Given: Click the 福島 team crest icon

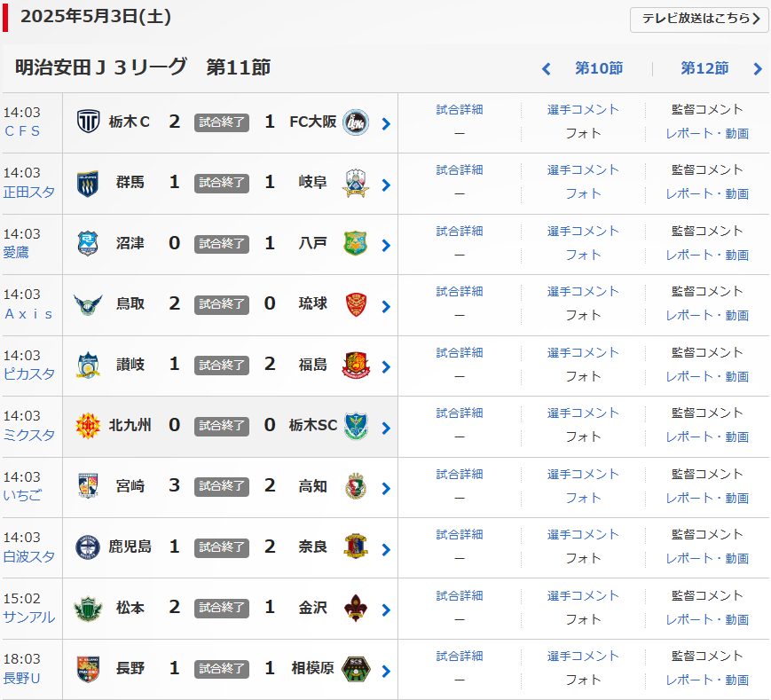Looking at the screenshot, I should point(356,365).
